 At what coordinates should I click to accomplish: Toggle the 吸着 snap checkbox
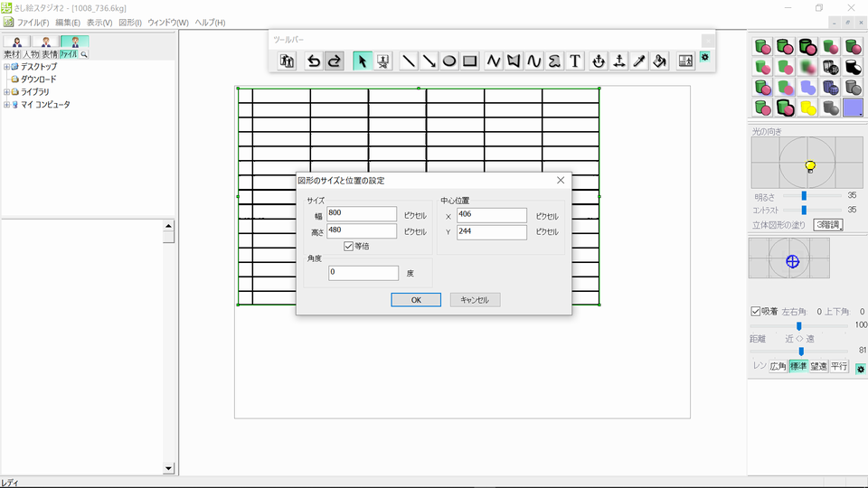pos(756,312)
